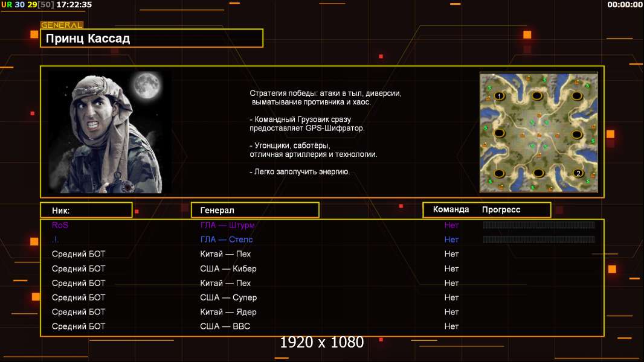Image resolution: width=644 pixels, height=362 pixels.
Task: Select the empty bottom-left start slot on the minimap
Action: click(x=500, y=174)
